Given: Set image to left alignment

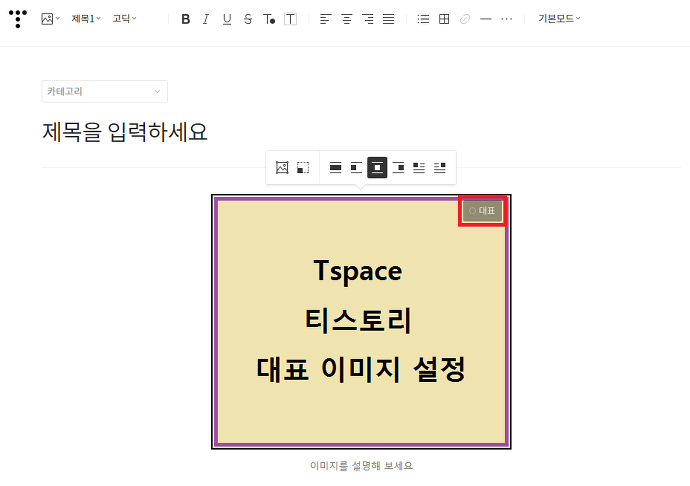Looking at the screenshot, I should point(356,167).
